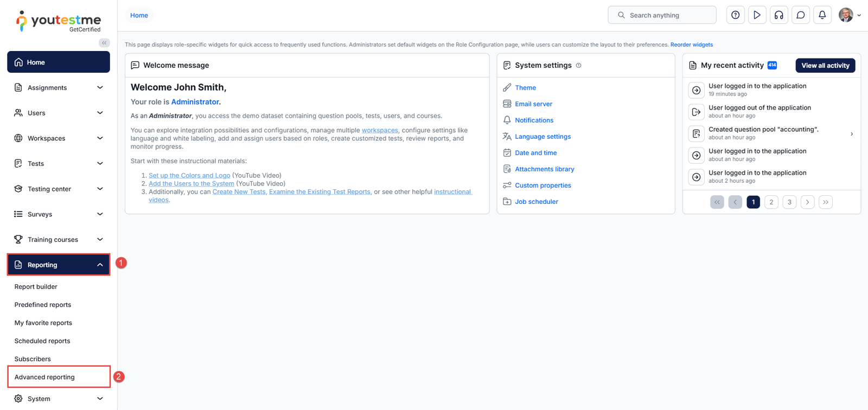Click the System settings info icon
868x410 pixels.
click(x=578, y=66)
